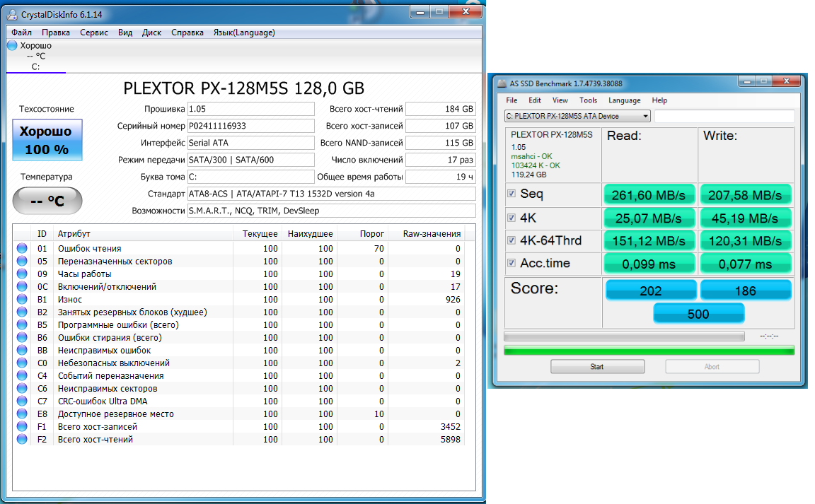Click CrystalDiskInfo title bar app icon
Screen dimensions: 815x504
coord(12,15)
